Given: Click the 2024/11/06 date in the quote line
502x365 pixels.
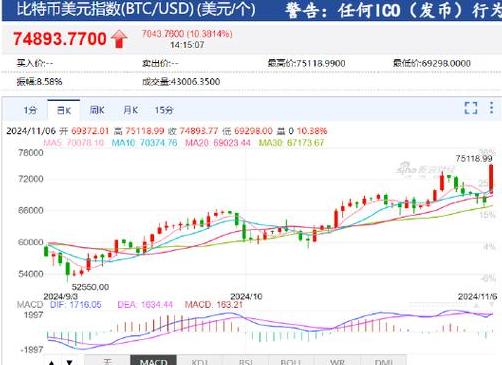Looking at the screenshot, I should click(x=31, y=131).
